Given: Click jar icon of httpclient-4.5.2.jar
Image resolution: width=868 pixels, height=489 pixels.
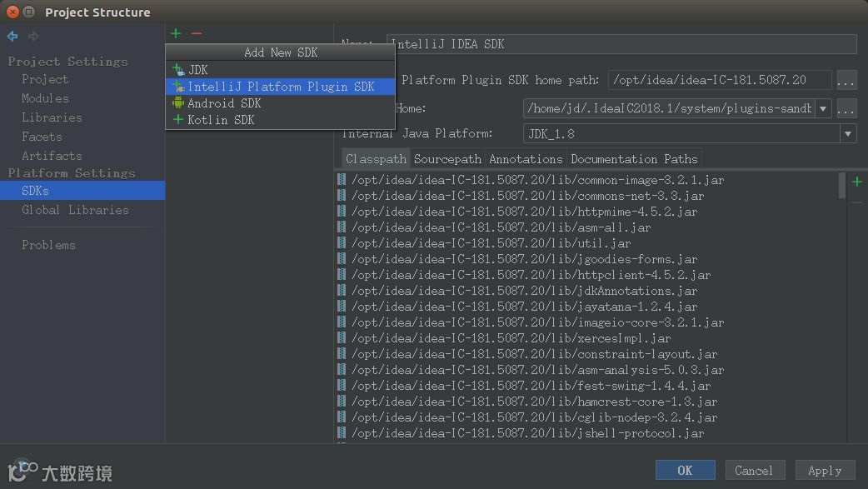Looking at the screenshot, I should [x=342, y=275].
